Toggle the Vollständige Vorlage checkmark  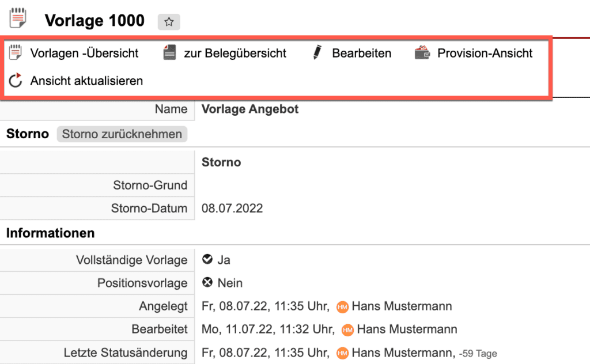pos(208,259)
